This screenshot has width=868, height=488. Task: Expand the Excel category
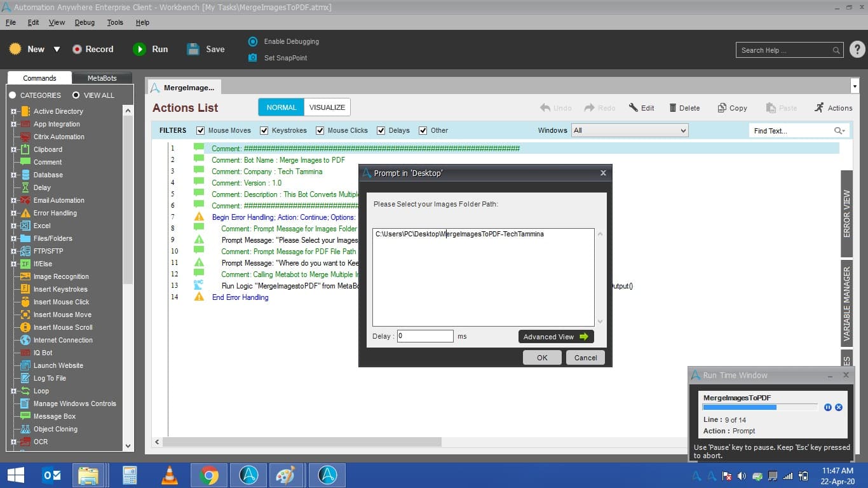point(13,226)
